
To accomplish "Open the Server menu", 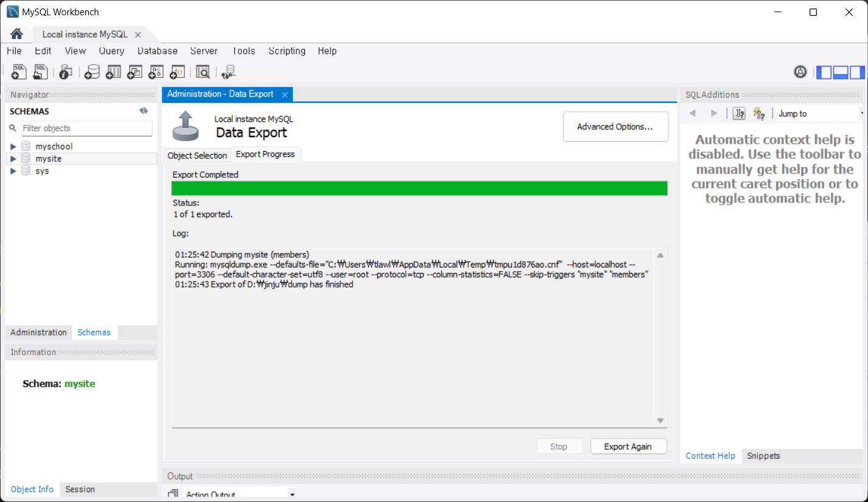I will click(x=204, y=51).
